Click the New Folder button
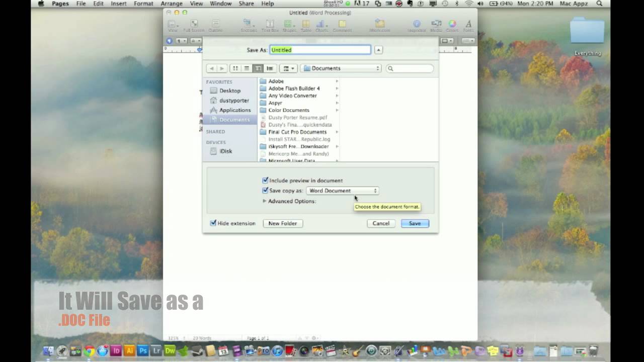Viewport: 644px width, 362px height. click(x=283, y=223)
